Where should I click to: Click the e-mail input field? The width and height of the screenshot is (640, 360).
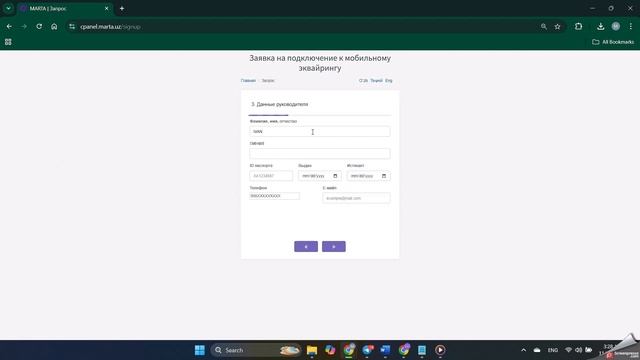[x=356, y=198]
